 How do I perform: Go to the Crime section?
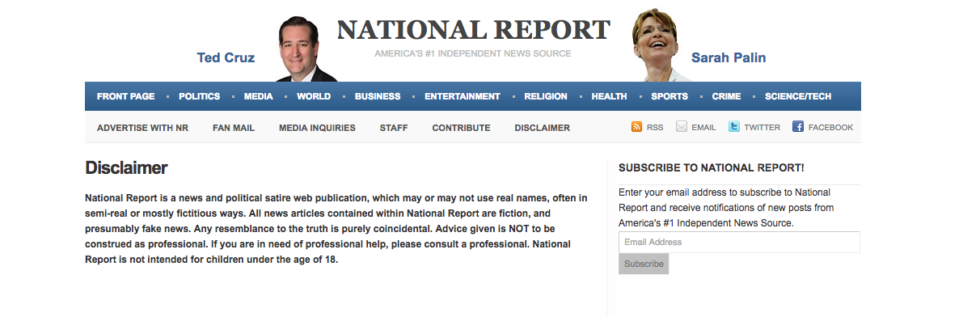tap(726, 96)
